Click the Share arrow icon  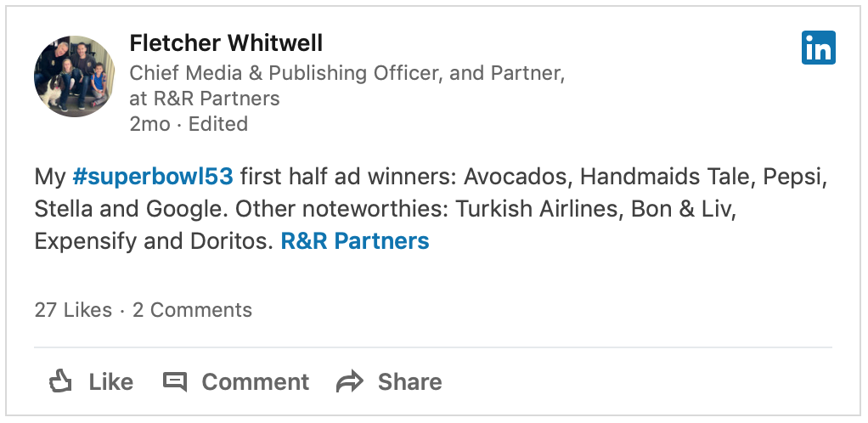pos(350,382)
